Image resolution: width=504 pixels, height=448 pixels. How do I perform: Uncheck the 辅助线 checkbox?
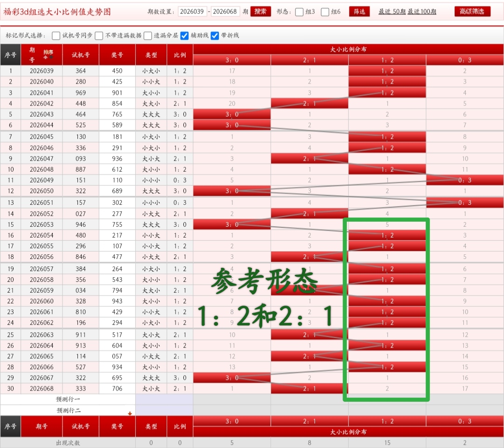point(184,35)
